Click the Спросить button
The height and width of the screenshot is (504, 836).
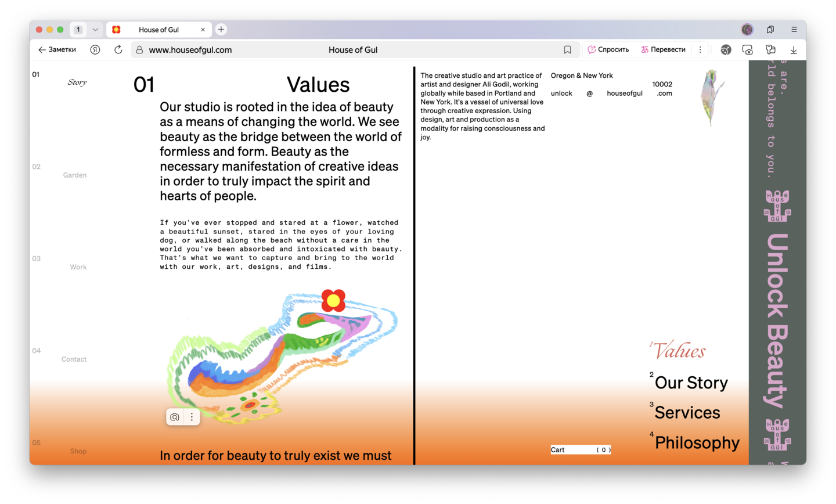click(x=608, y=50)
